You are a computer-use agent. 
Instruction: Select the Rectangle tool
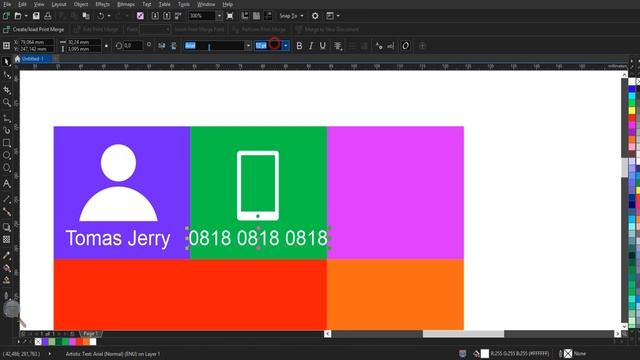click(7, 143)
